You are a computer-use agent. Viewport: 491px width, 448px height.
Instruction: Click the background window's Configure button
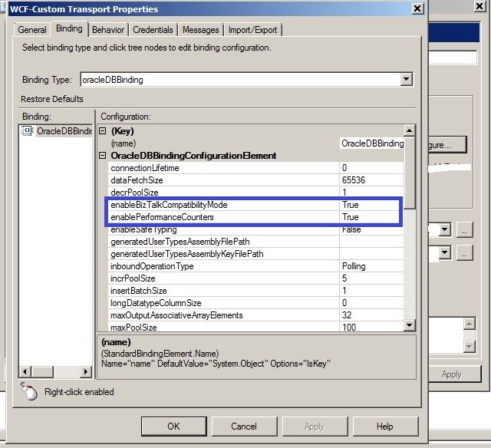447,145
